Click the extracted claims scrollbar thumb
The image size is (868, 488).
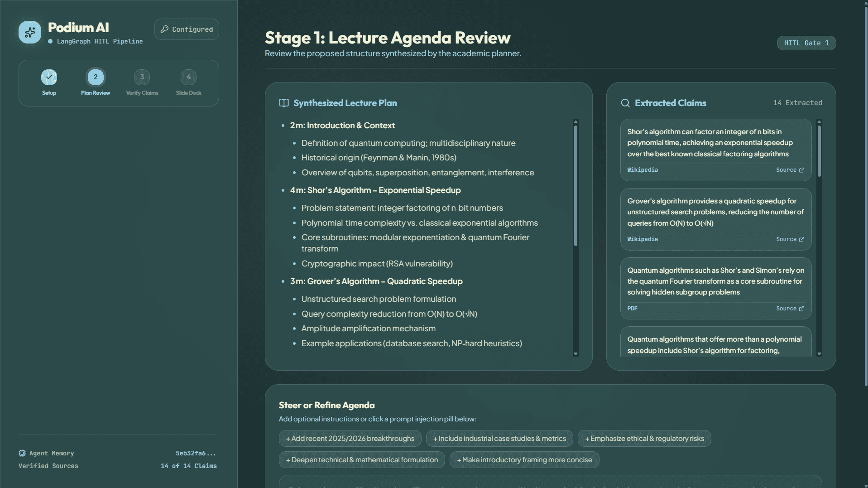point(819,151)
